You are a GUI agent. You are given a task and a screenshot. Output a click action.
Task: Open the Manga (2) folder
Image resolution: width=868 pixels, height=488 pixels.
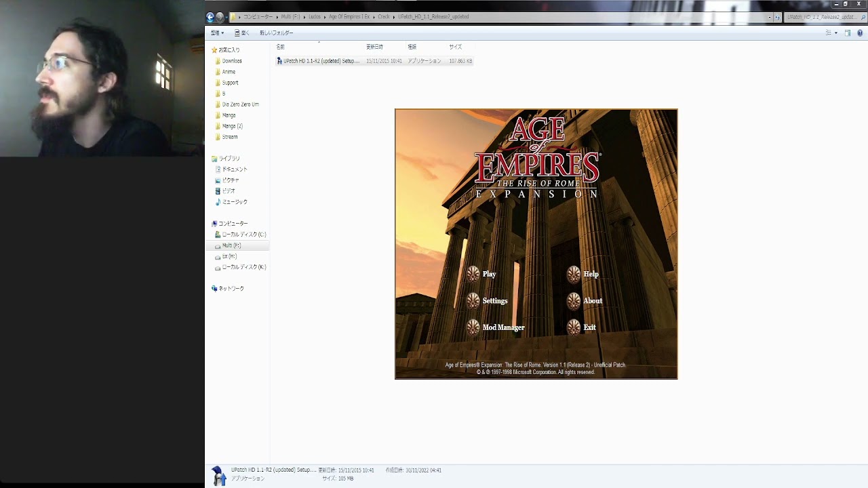pos(232,126)
